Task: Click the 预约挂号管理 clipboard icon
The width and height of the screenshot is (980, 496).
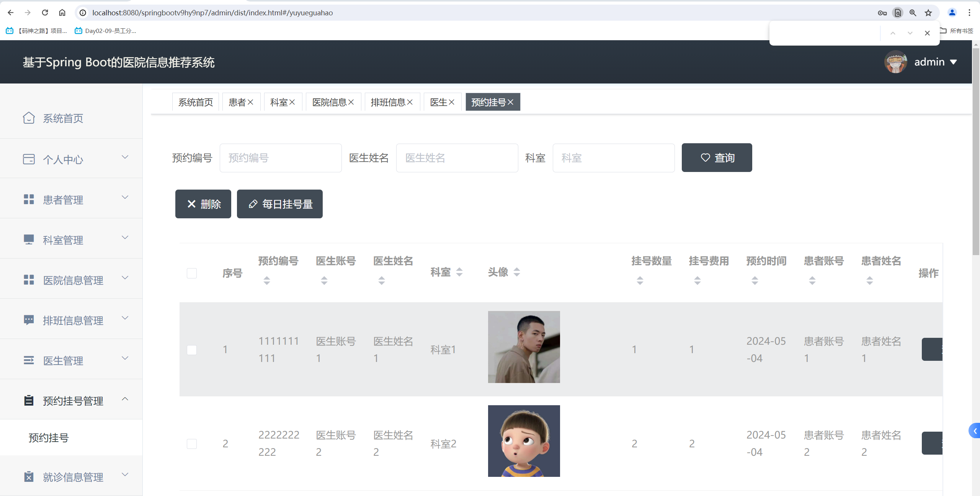Action: 29,400
